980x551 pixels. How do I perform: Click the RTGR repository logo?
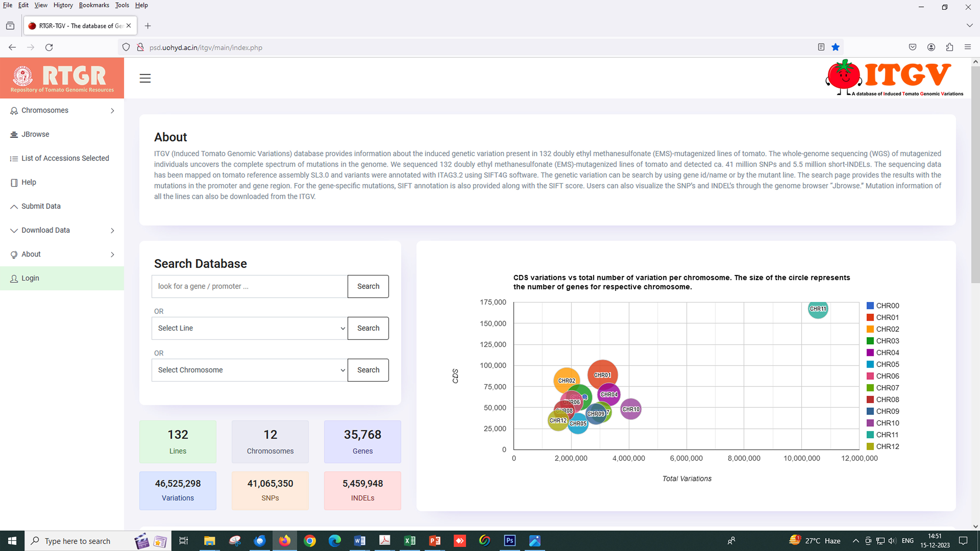62,78
